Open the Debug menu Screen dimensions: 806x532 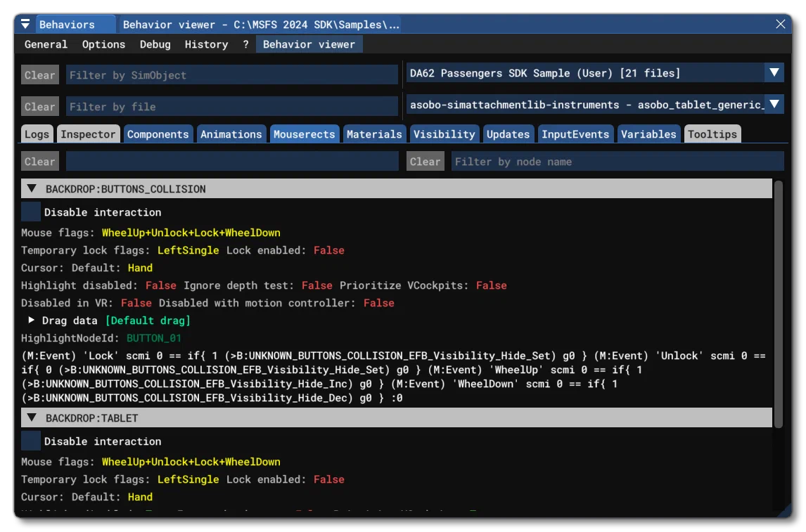click(155, 45)
